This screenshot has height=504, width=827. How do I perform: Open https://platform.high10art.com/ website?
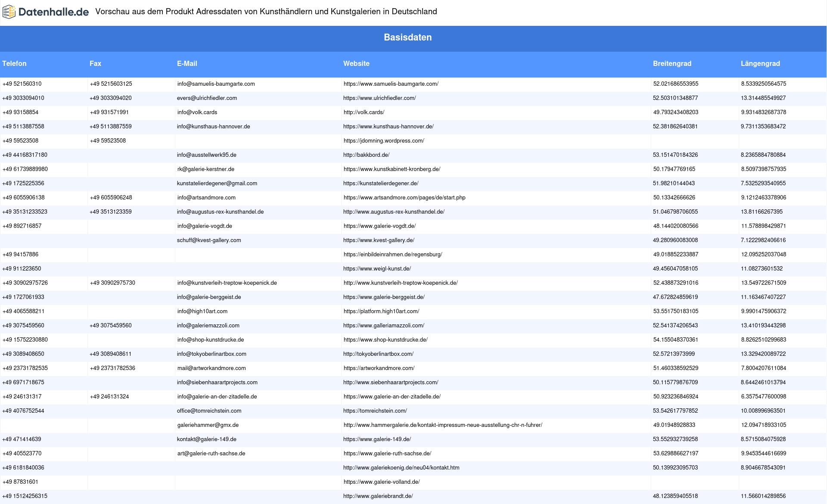click(x=381, y=311)
